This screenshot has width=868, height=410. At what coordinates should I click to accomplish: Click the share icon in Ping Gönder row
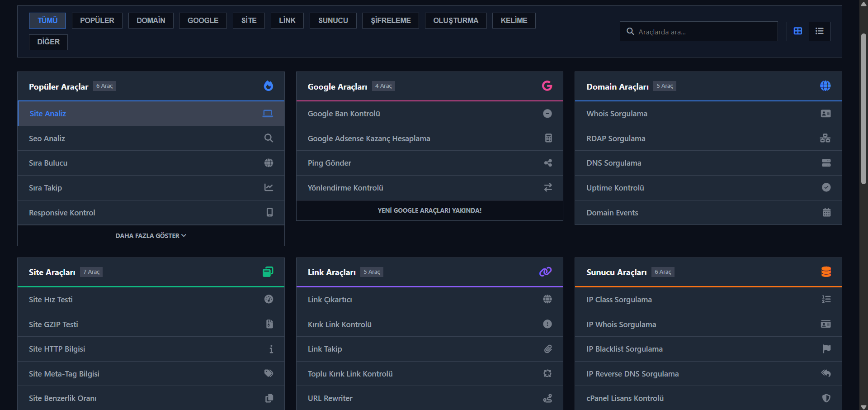tap(548, 163)
